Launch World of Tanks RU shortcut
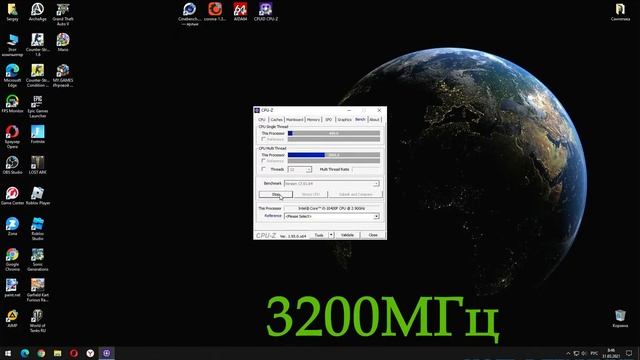The height and width of the screenshot is (360, 640). point(38,321)
